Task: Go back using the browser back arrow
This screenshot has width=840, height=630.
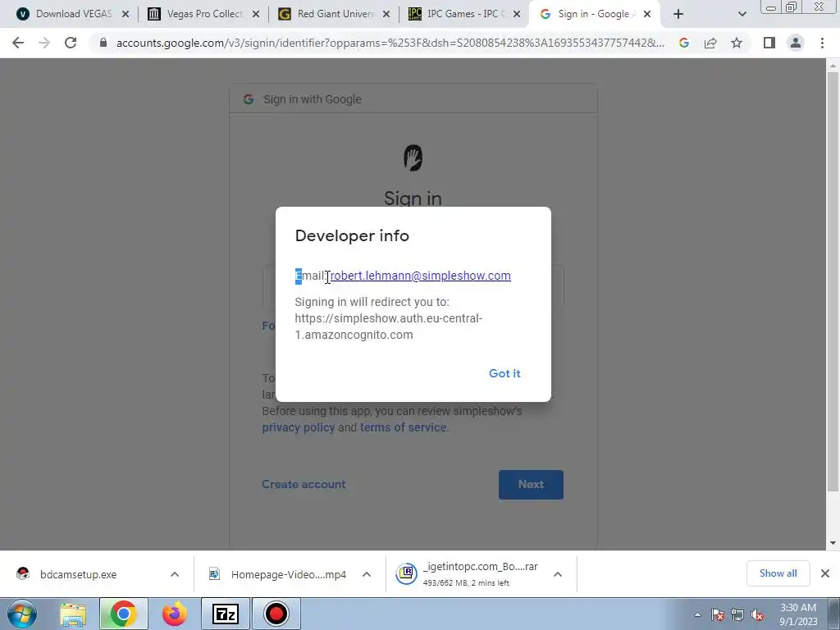Action: click(x=18, y=43)
